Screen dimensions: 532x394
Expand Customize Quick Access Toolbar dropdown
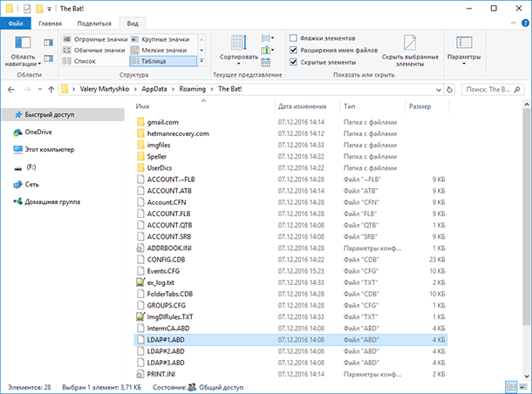point(49,10)
